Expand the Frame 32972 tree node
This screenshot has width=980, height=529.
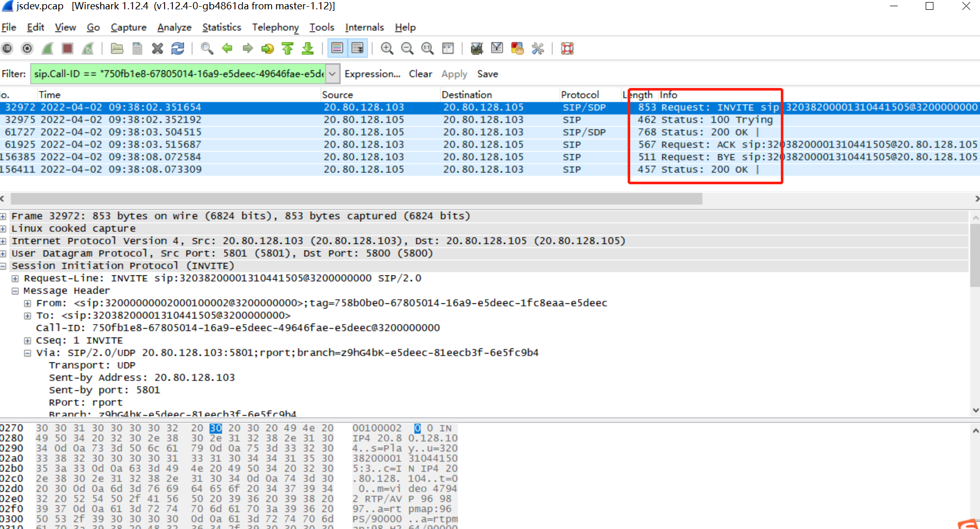[x=4, y=216]
